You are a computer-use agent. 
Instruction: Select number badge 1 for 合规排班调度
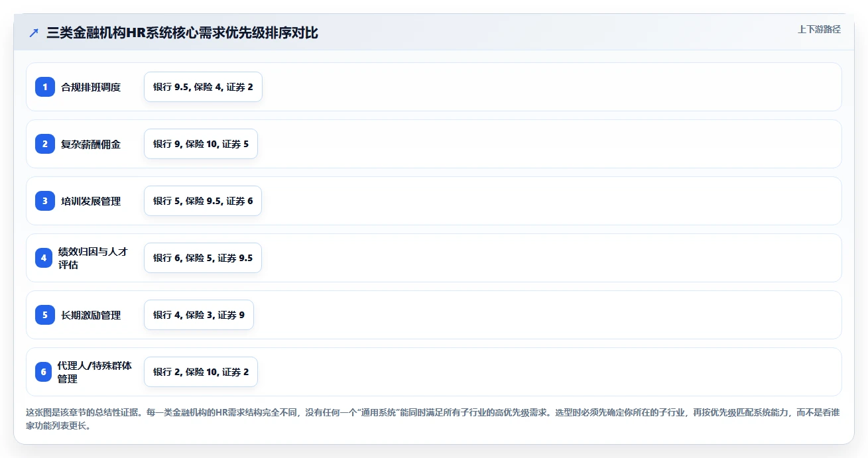(x=45, y=87)
